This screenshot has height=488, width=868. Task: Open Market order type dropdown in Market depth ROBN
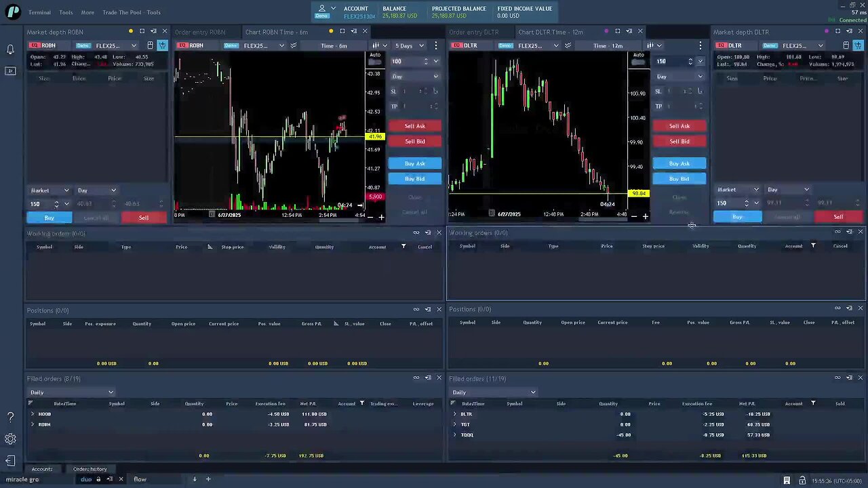(49, 190)
